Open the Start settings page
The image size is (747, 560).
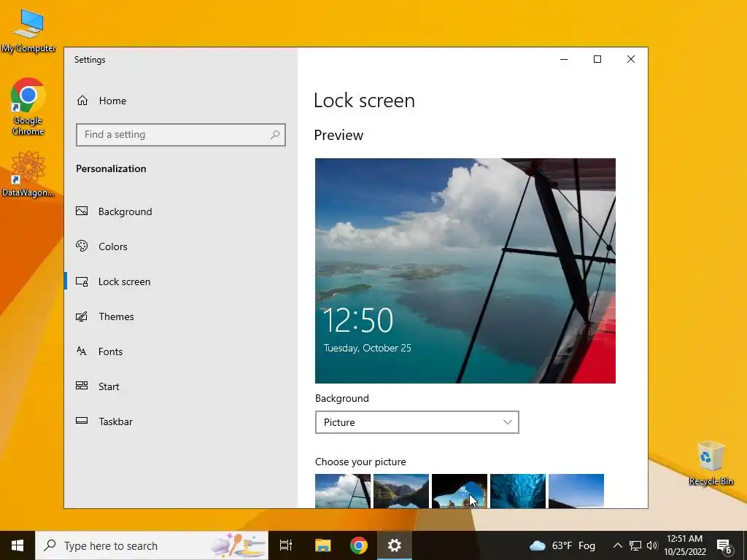tap(180, 386)
